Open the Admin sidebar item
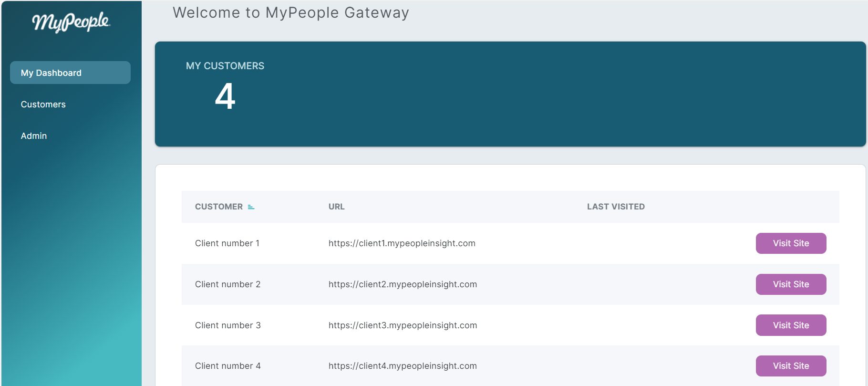The height and width of the screenshot is (386, 868). (x=34, y=136)
